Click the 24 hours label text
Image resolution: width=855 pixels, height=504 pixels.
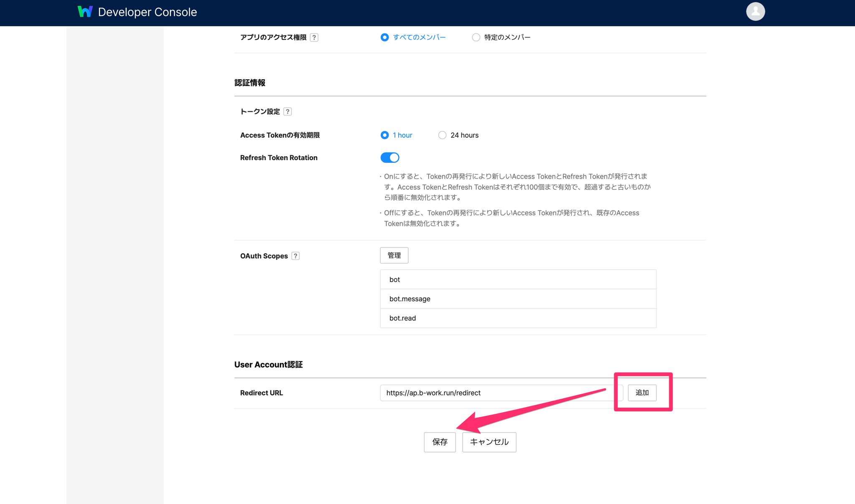click(464, 135)
